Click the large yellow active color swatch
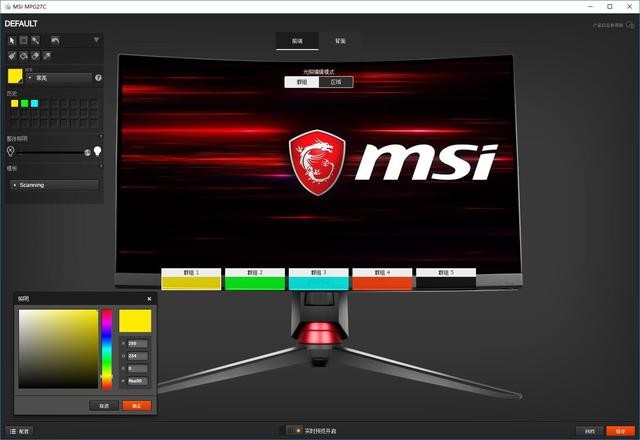 [15, 76]
